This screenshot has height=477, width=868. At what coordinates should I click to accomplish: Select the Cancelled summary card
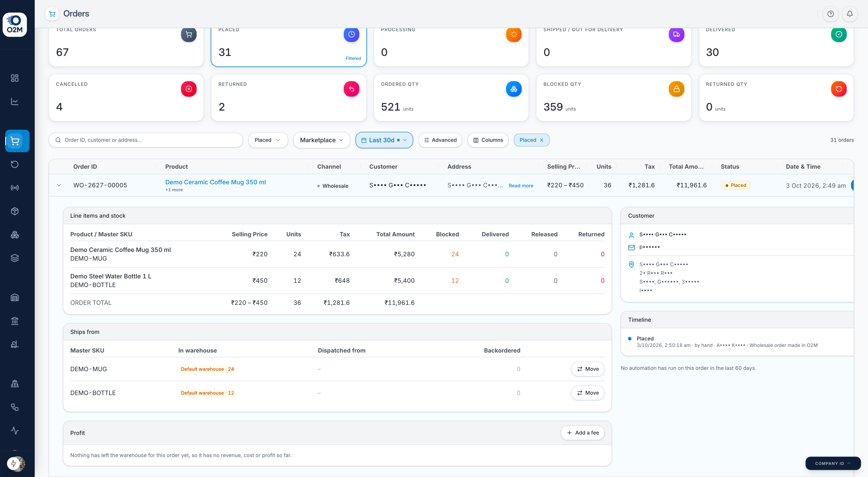[126, 98]
